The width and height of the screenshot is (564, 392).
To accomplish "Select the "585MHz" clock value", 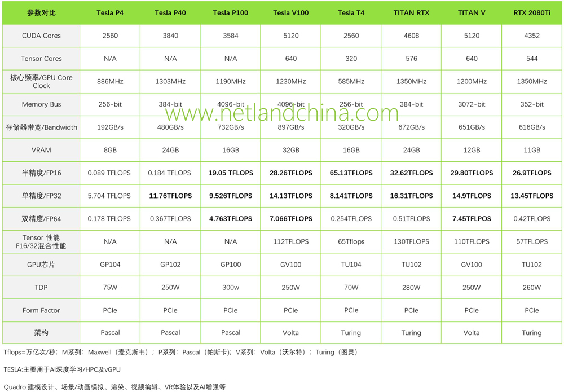I will (351, 82).
